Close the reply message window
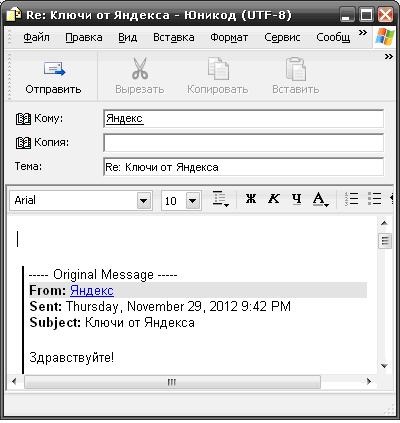Image resolution: width=400 pixels, height=423 pixels. coord(385,15)
